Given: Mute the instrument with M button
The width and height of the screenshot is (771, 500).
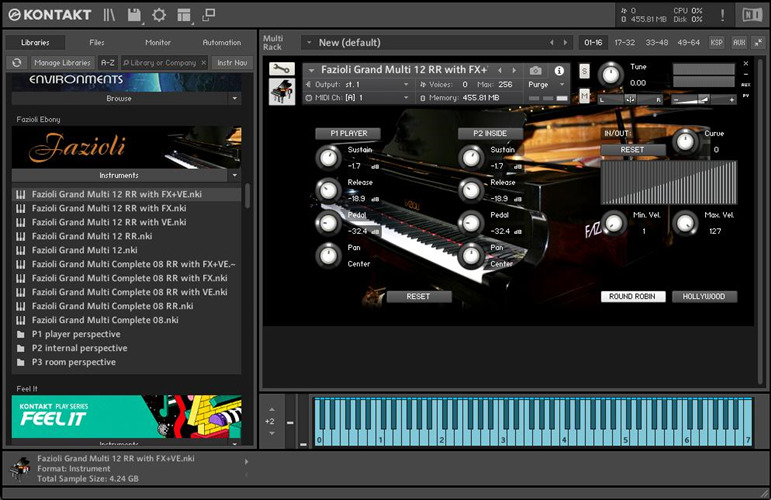Looking at the screenshot, I should [584, 96].
